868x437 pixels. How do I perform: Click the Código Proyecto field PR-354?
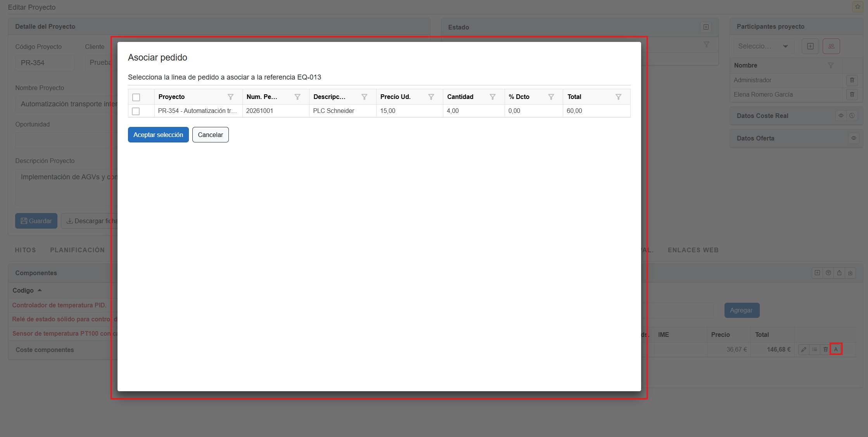44,63
